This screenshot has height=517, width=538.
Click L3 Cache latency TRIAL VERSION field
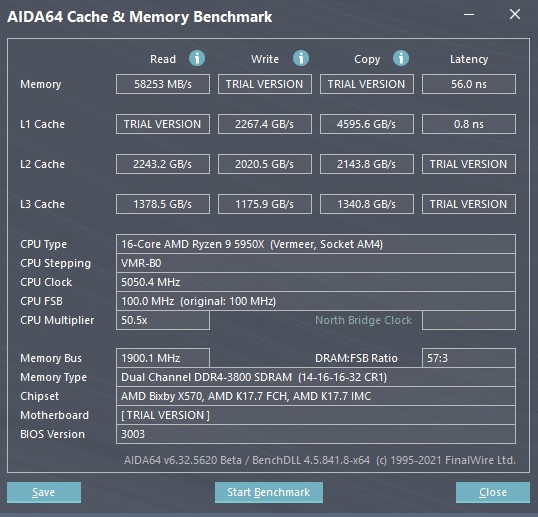469,204
